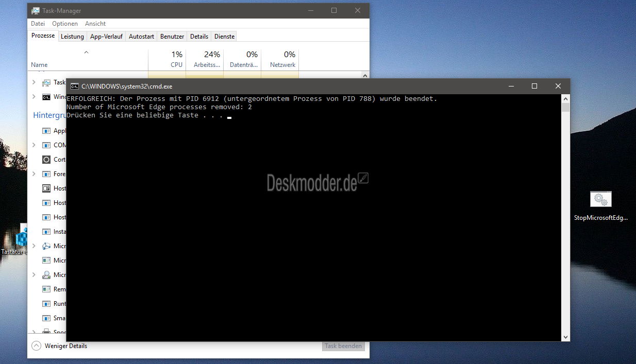This screenshot has height=364, width=636.
Task: Switch to the Leistung tab
Action: (x=72, y=37)
